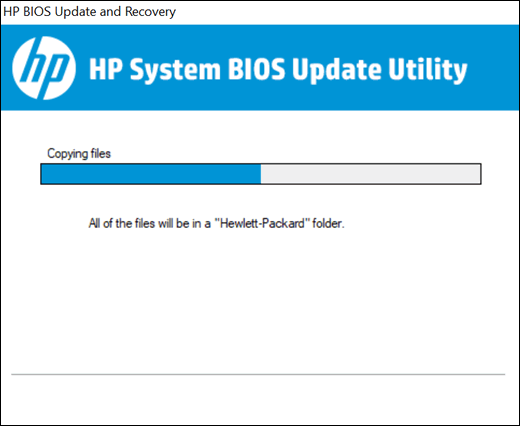The width and height of the screenshot is (520, 426).
Task: Click 'All of the files' message start
Action: [x=122, y=223]
